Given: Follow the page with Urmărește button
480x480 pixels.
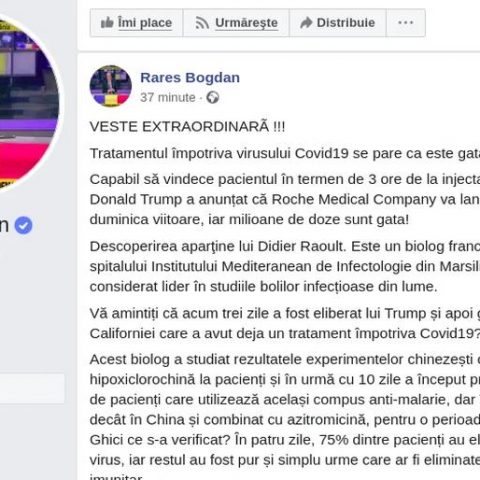Looking at the screenshot, I should click(236, 23).
